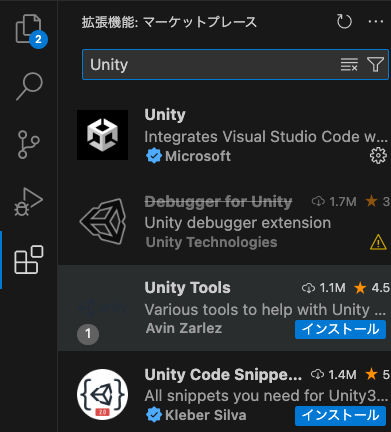391x432 pixels.
Task: Open the more actions ellipsis menu
Action: [x=376, y=22]
